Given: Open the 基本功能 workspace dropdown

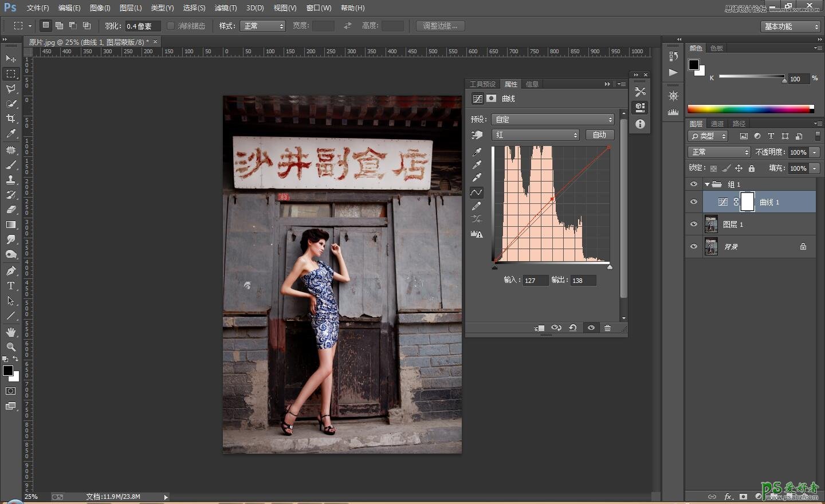Looking at the screenshot, I should 791,26.
